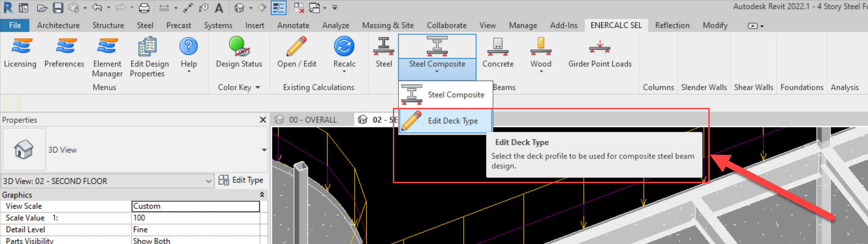Open the 3D View type selector dropdown
Image resolution: width=868 pixels, height=244 pixels.
pyautogui.click(x=264, y=150)
